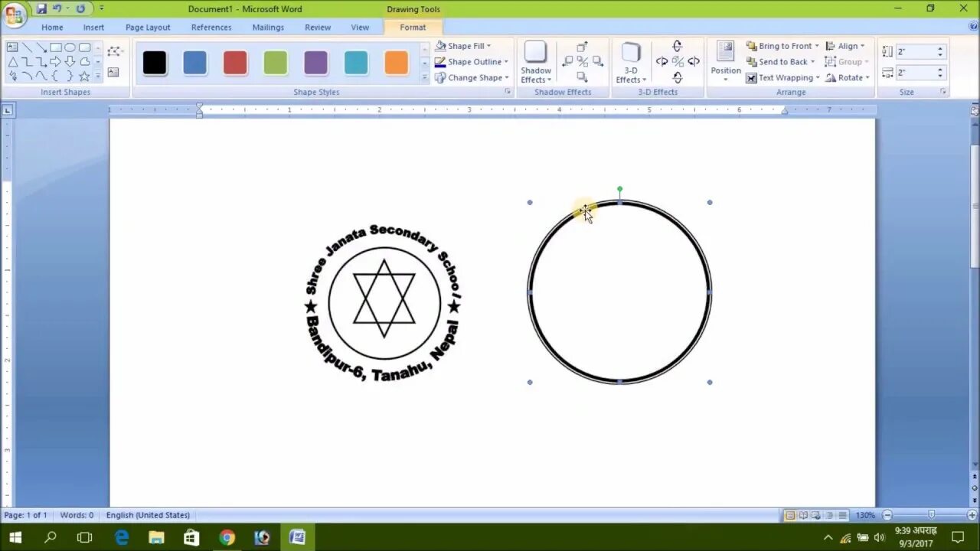Open the Review tab
Image resolution: width=980 pixels, height=551 pixels.
[x=318, y=28]
